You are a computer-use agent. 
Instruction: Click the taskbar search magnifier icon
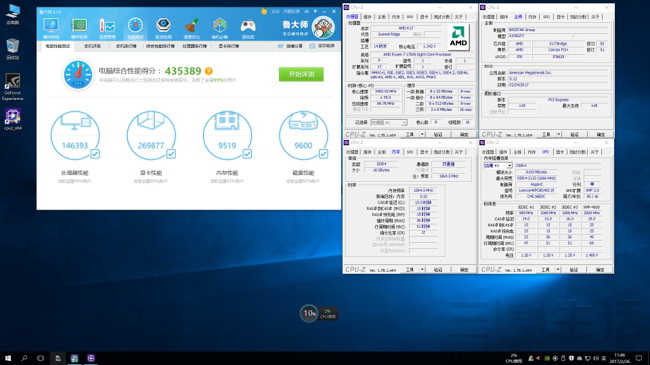pyautogui.click(x=24, y=358)
